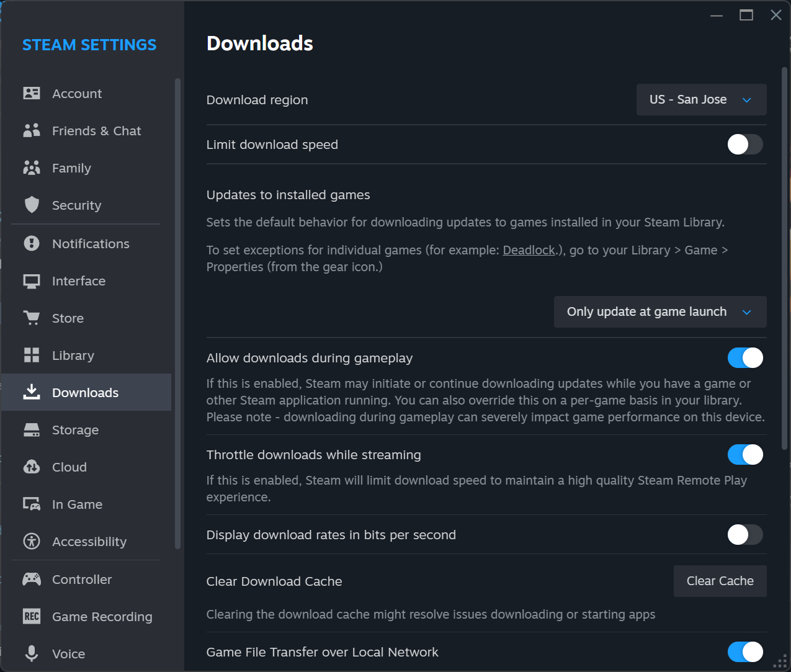791x672 pixels.
Task: Turn off Allow downloads during gameplay
Action: 745,358
